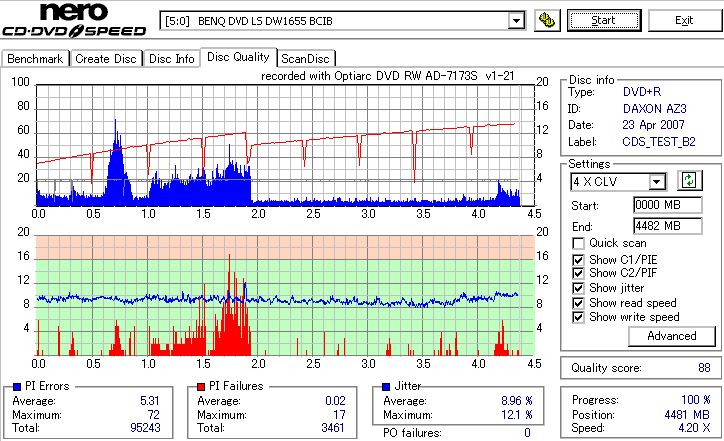Open the Create Disc tab
Viewport: 724px width, 441px height.
[106, 59]
